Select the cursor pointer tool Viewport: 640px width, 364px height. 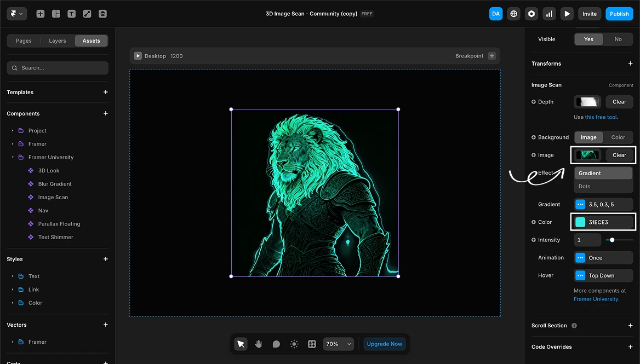[x=241, y=344]
